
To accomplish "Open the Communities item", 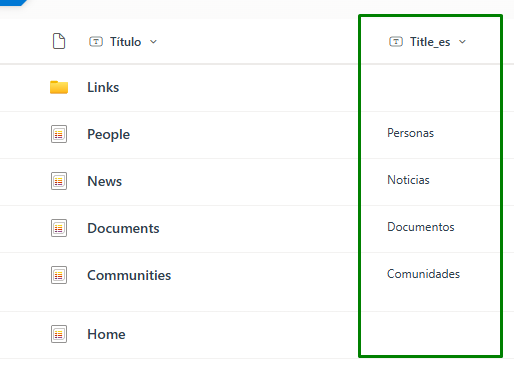I will 129,275.
